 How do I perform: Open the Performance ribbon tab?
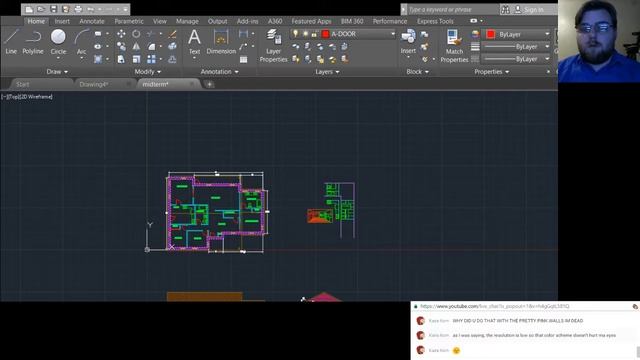[x=390, y=21]
